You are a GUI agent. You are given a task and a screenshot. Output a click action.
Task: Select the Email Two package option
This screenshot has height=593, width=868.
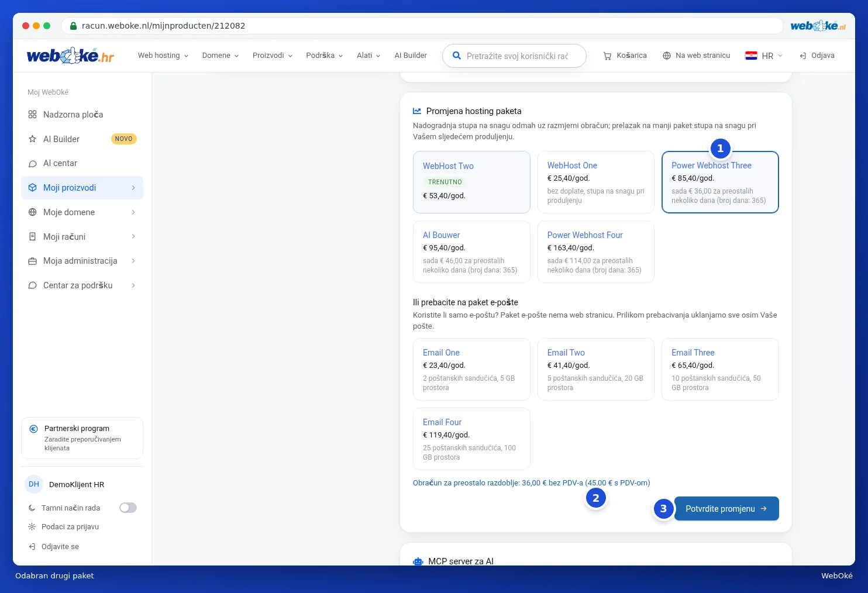(x=595, y=370)
